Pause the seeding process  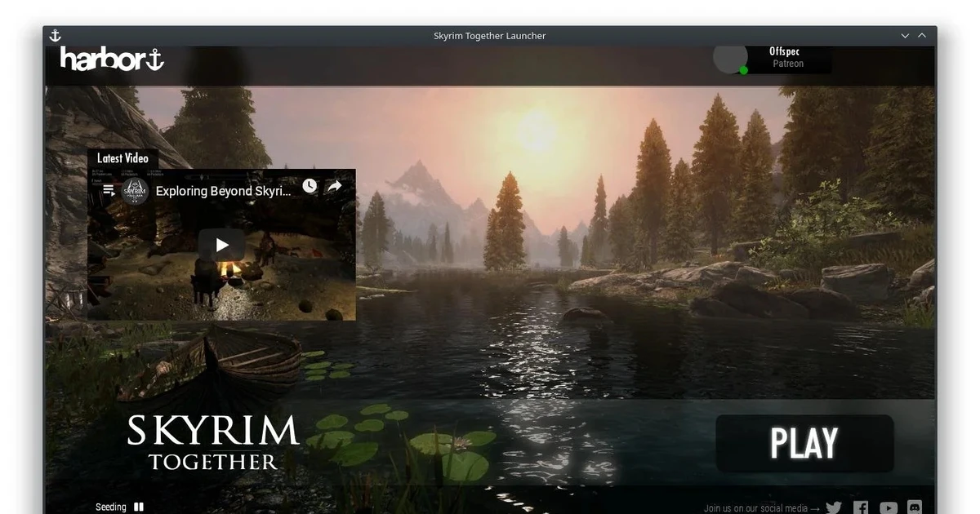click(x=138, y=507)
